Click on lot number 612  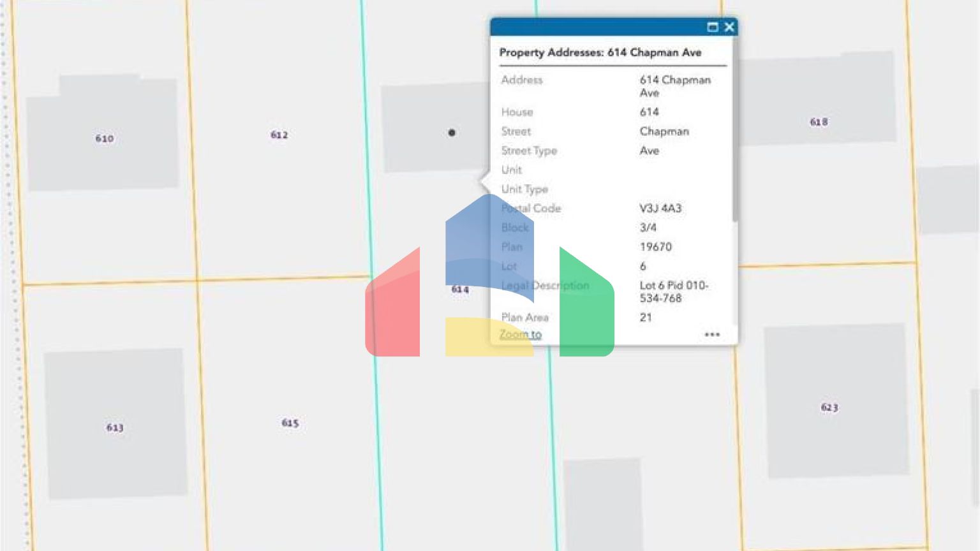pyautogui.click(x=279, y=135)
